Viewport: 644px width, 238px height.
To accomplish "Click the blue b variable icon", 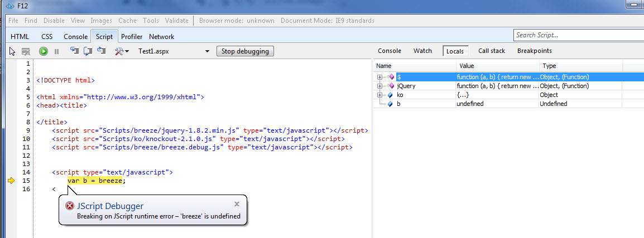I will point(390,104).
